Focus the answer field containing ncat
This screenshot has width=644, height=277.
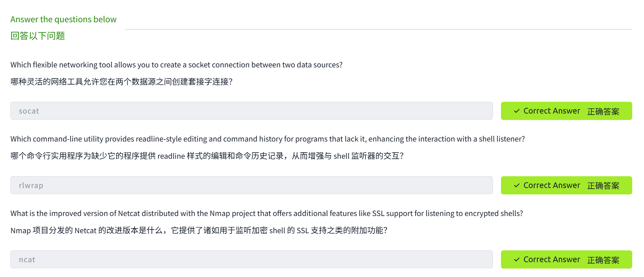tap(251, 259)
